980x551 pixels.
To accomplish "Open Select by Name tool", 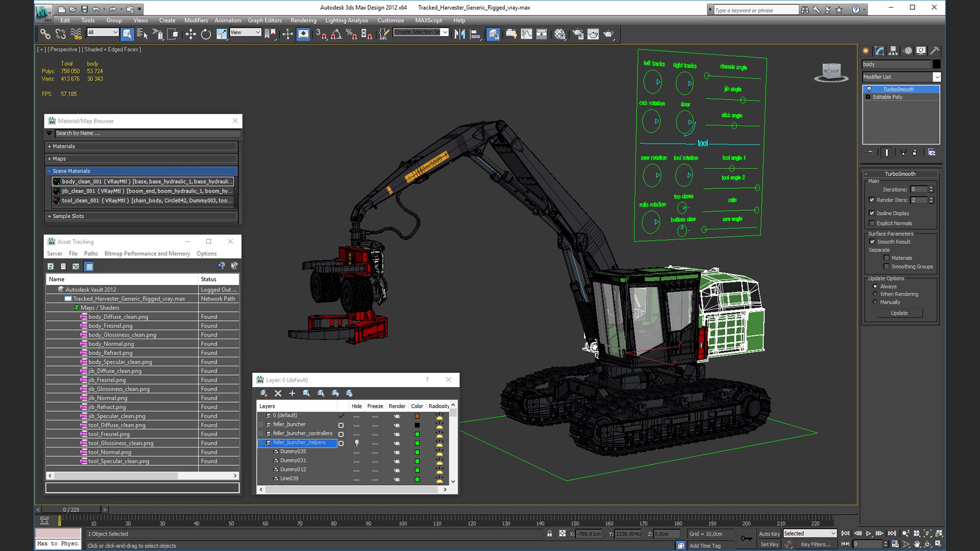I will (x=142, y=34).
